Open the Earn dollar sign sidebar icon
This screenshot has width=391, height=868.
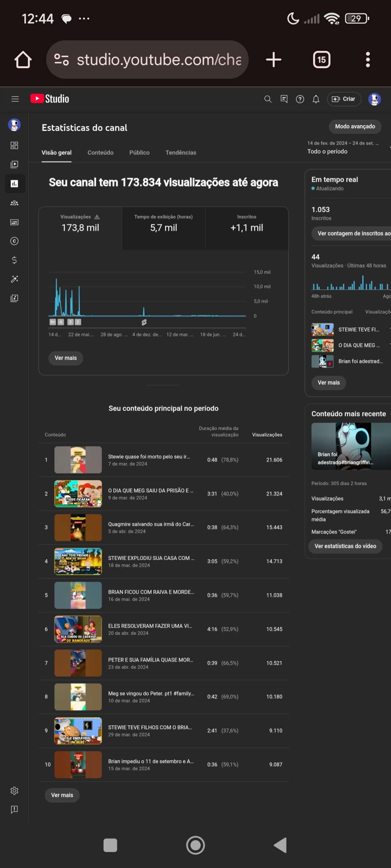click(x=14, y=260)
